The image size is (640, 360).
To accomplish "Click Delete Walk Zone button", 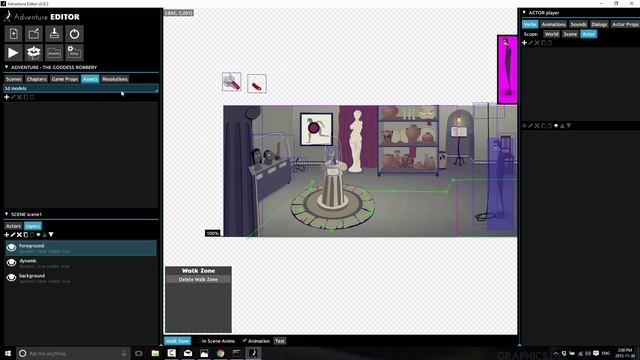I will point(198,279).
